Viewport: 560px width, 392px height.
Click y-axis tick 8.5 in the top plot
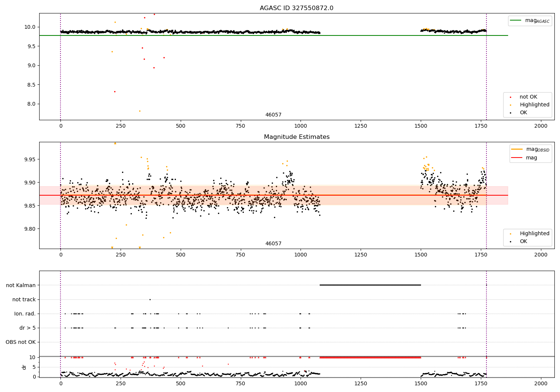(31, 85)
